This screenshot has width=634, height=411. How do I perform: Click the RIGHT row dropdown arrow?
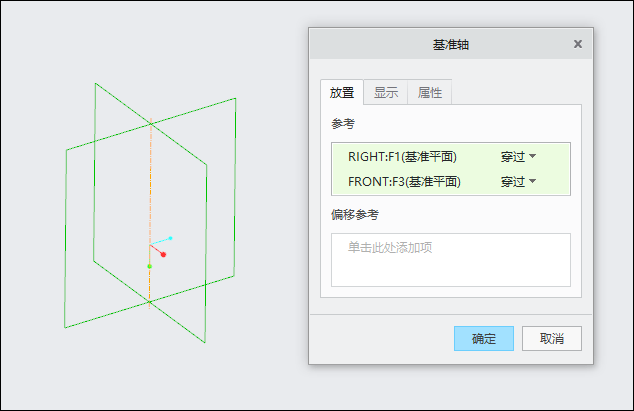533,156
